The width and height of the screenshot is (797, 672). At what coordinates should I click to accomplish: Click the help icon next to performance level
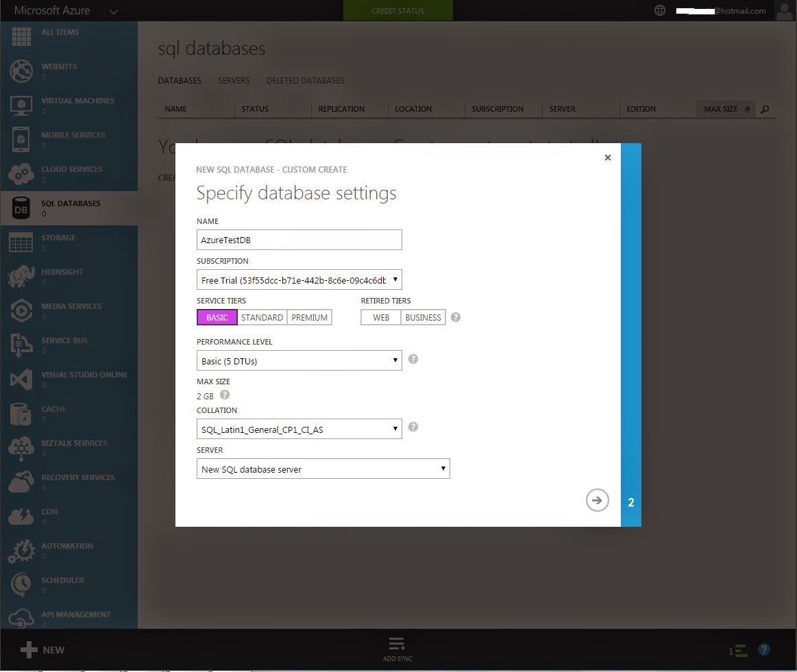(x=413, y=359)
